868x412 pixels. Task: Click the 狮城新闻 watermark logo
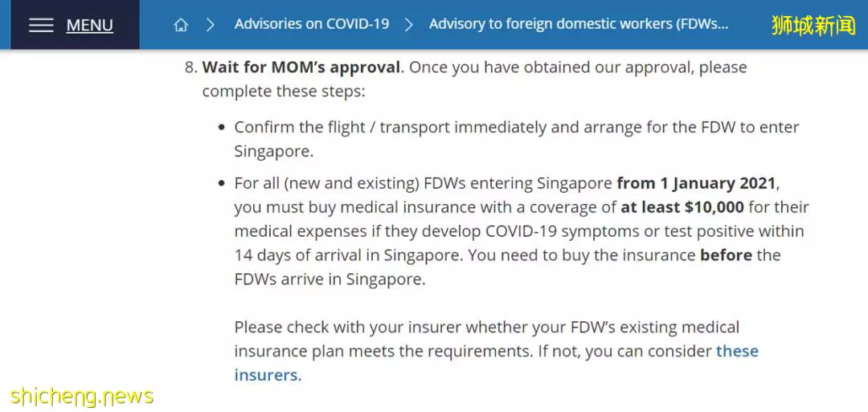[x=813, y=26]
